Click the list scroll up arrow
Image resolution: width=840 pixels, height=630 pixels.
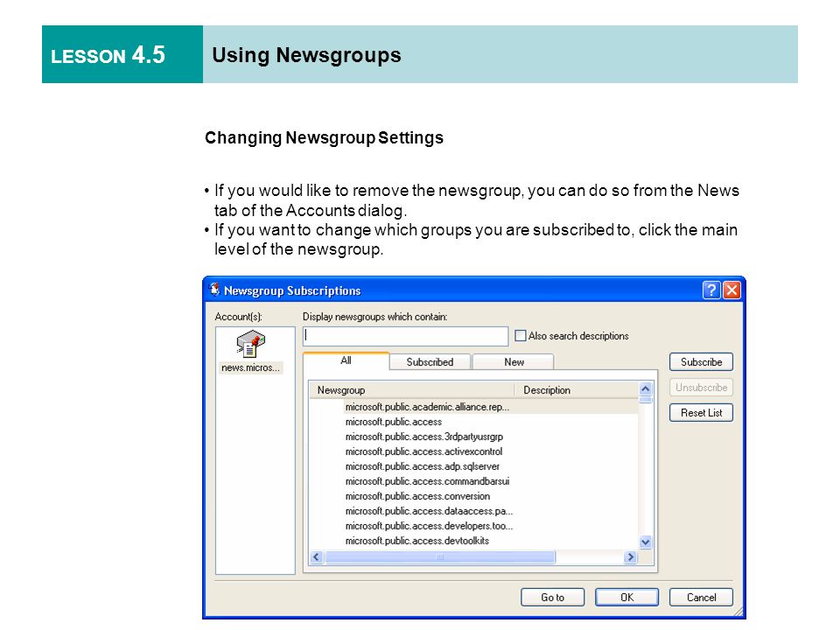tap(646, 388)
